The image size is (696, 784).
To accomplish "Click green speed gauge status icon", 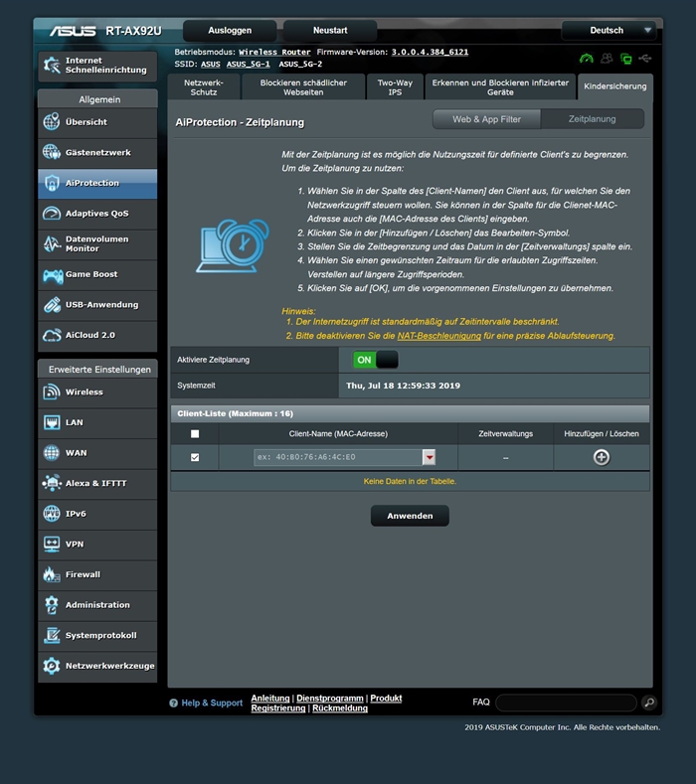I will point(586,59).
